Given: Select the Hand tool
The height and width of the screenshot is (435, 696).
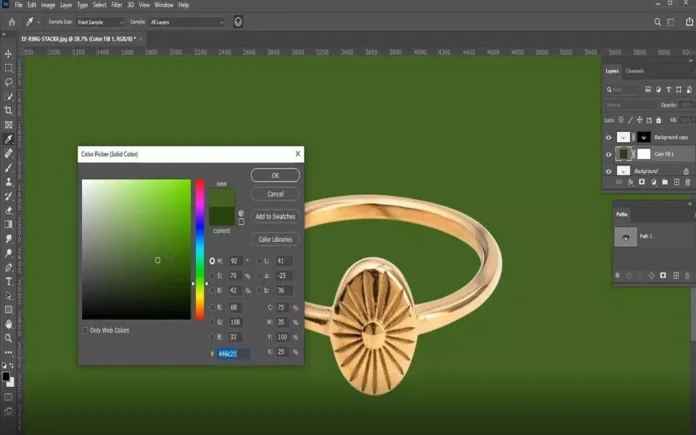Looking at the screenshot, I should coord(8,324).
